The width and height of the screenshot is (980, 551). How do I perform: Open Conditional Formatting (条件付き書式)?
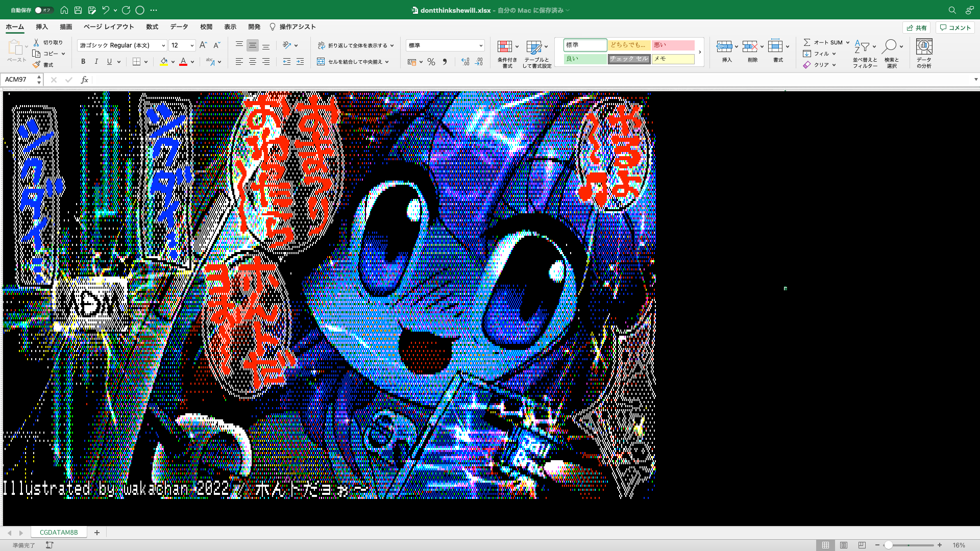click(507, 54)
